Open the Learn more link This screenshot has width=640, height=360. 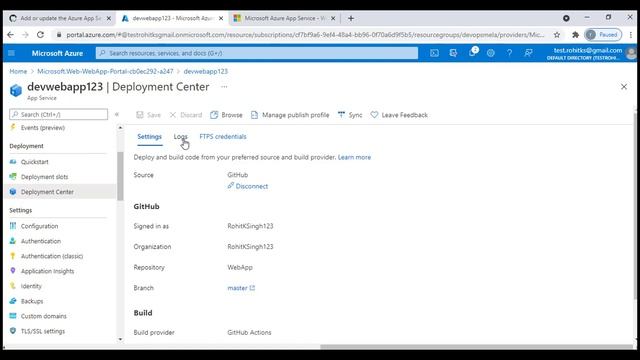click(354, 157)
